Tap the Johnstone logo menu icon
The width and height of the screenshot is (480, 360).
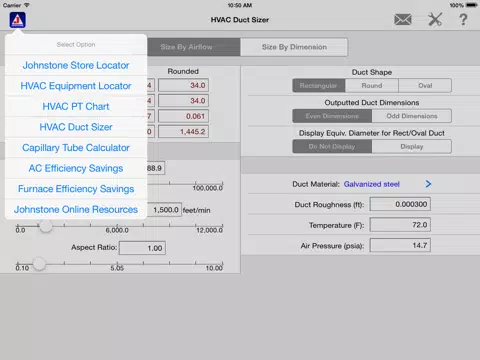pos(18,20)
